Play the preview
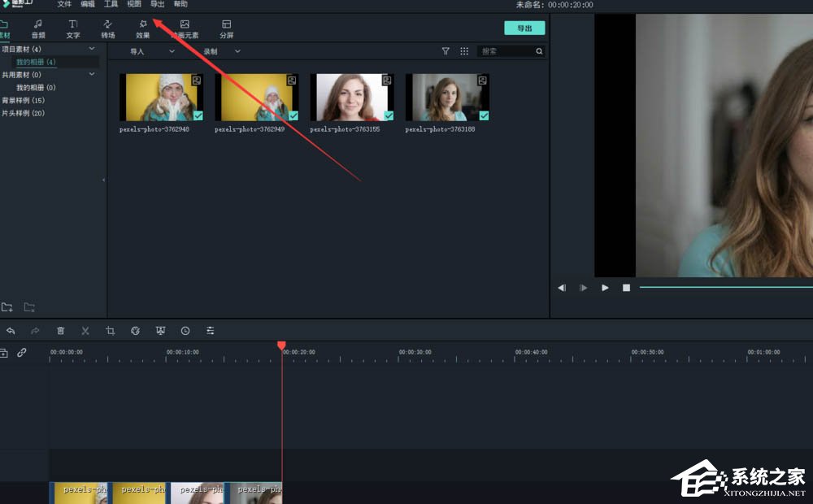This screenshot has width=813, height=504. point(605,288)
